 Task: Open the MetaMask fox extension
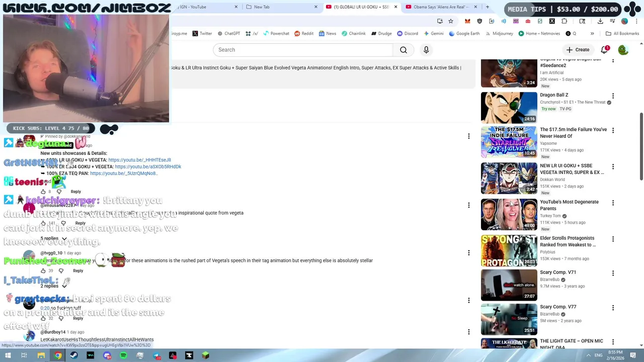(x=467, y=21)
